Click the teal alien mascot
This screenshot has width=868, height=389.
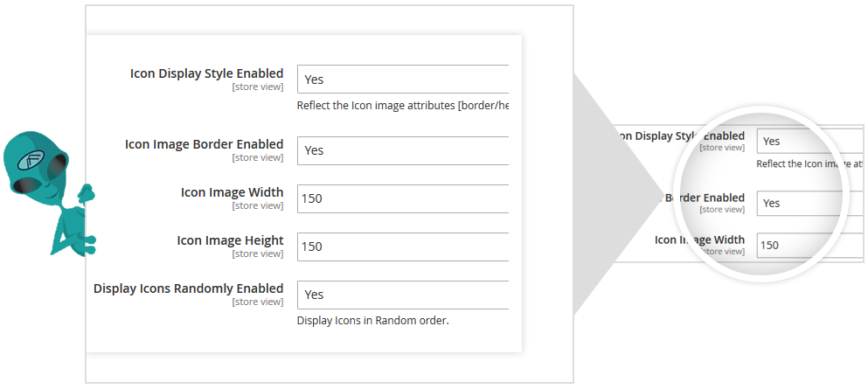coord(45,194)
